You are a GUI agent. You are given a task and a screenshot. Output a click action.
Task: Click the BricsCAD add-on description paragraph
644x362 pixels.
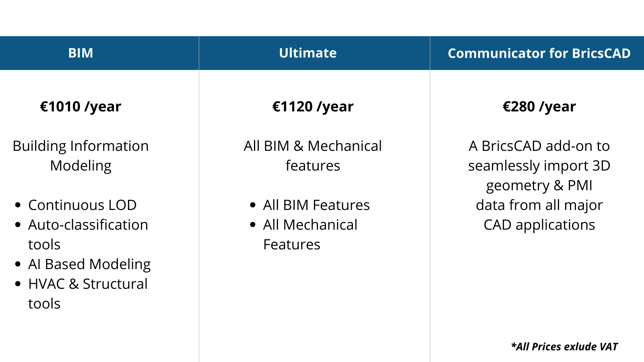coord(539,185)
